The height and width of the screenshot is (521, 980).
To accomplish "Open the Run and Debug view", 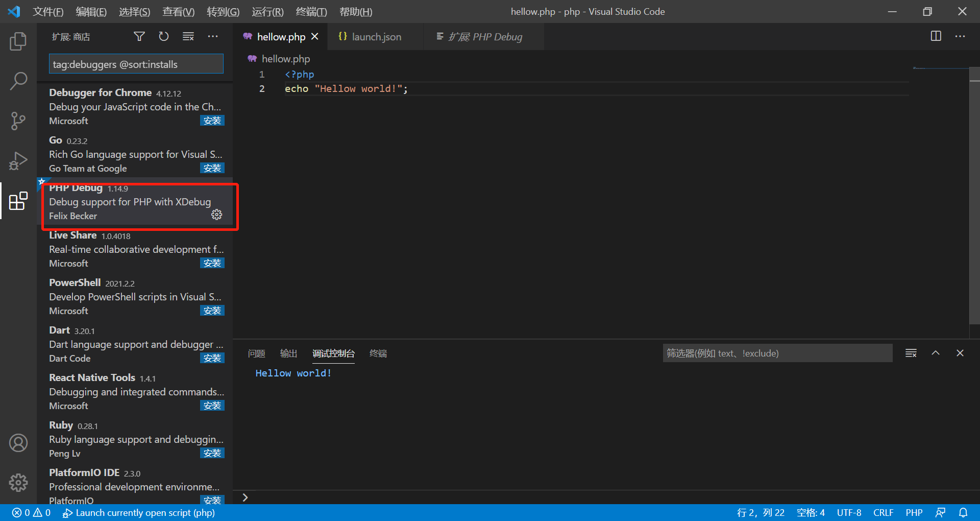I will (18, 161).
